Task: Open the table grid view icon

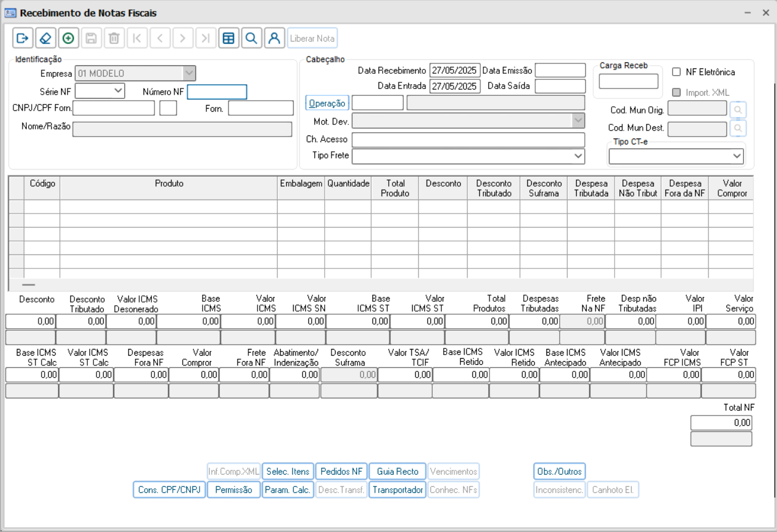Action: 228,38
